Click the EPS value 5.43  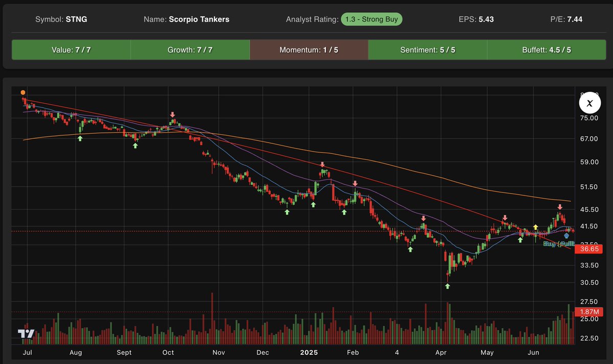(487, 19)
